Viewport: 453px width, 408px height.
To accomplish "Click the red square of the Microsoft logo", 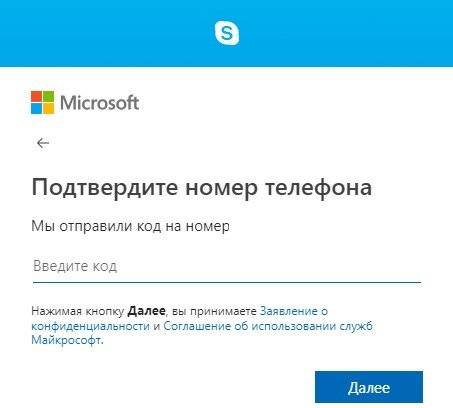I will [x=36, y=96].
